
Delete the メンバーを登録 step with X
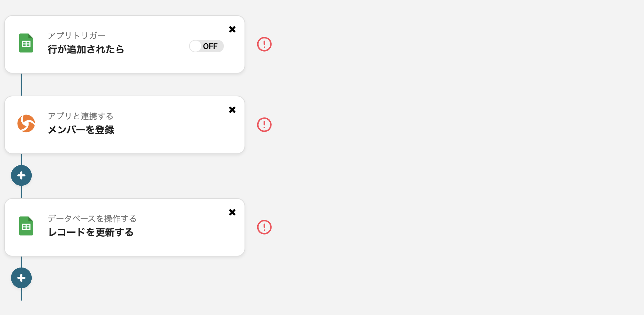pyautogui.click(x=232, y=110)
